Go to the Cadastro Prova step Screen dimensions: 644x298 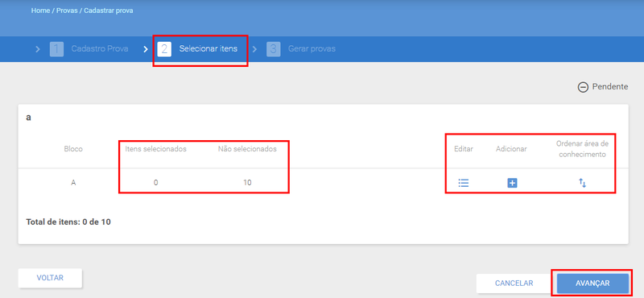[x=100, y=49]
